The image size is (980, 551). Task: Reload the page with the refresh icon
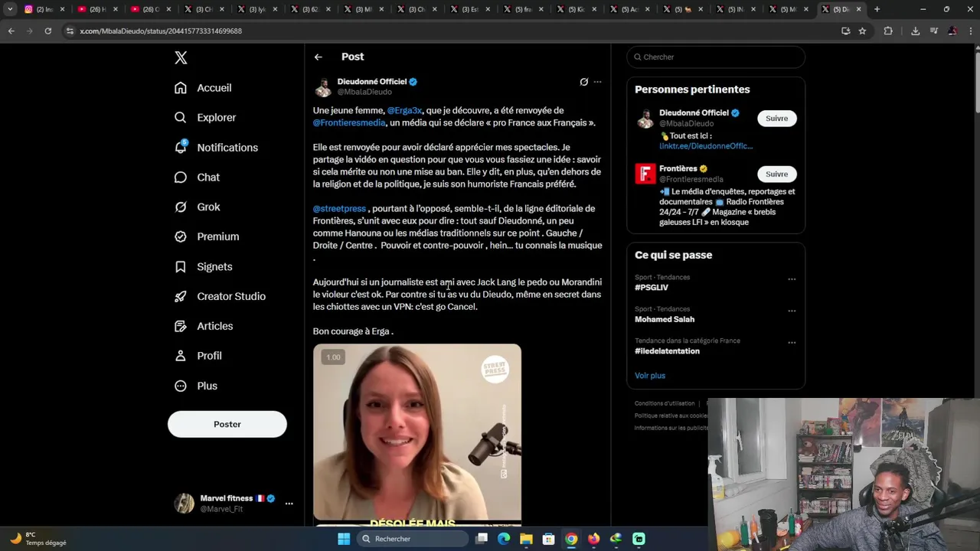pos(47,31)
